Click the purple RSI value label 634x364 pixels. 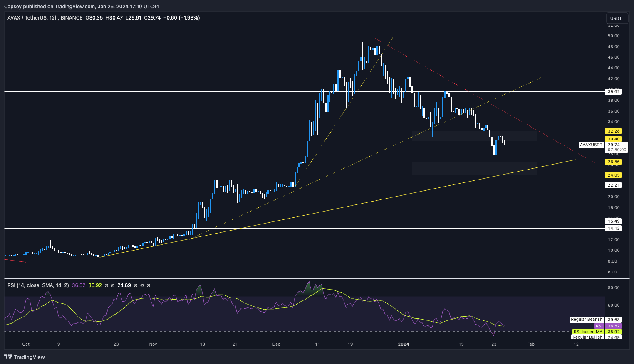599,326
